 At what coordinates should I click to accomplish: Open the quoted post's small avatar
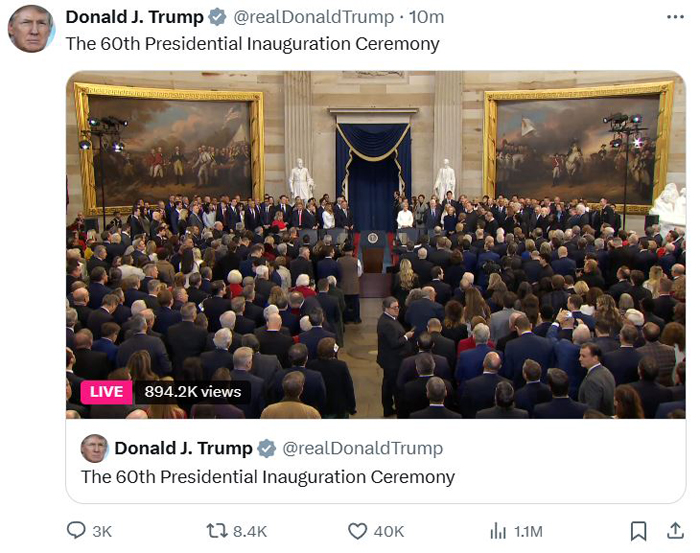point(94,448)
